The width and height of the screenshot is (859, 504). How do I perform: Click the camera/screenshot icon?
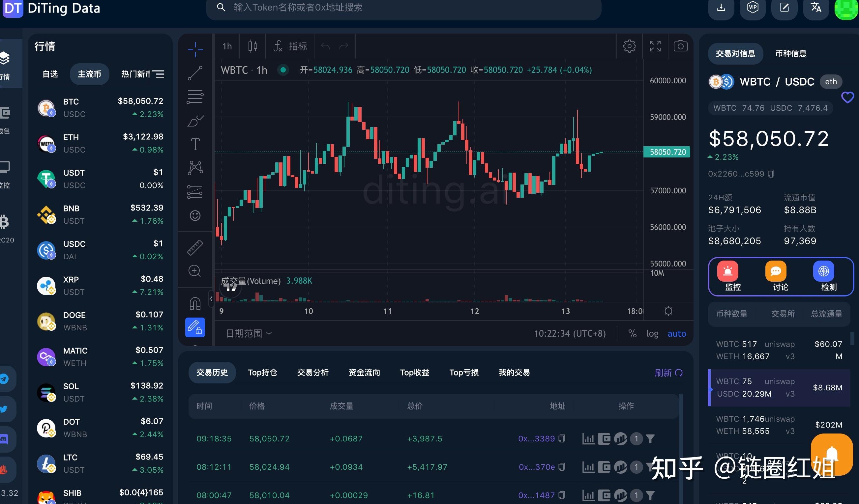pyautogui.click(x=679, y=45)
